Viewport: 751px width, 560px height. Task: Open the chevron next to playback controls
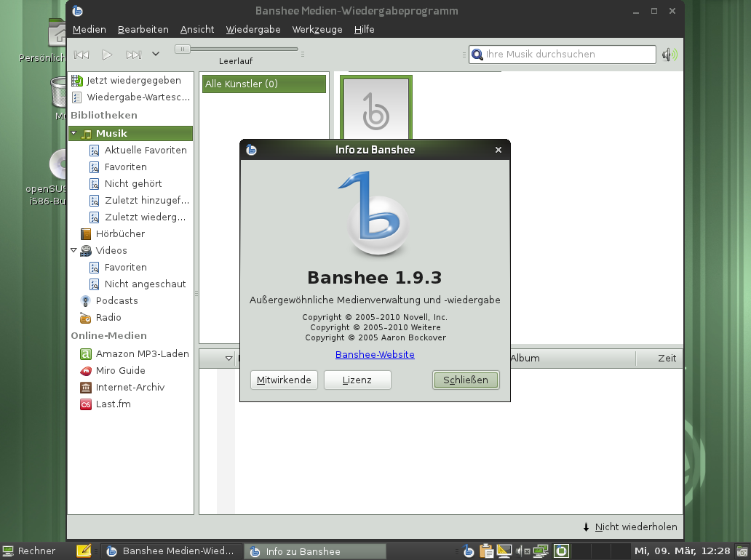coord(156,54)
